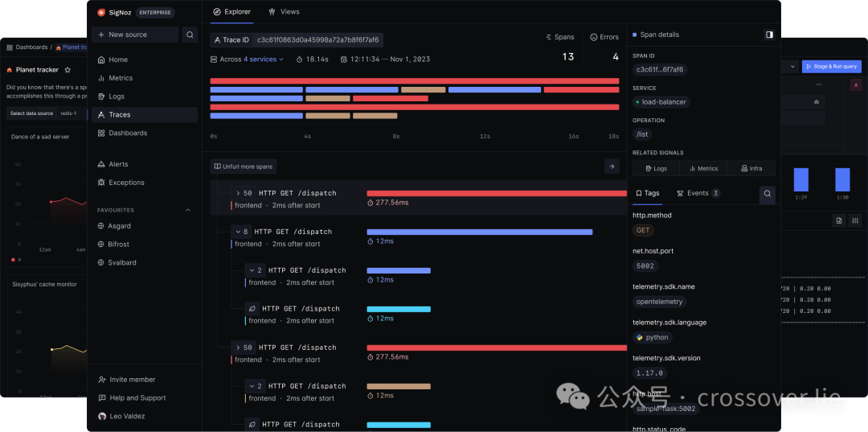The height and width of the screenshot is (432, 868).
Task: Click the load-balancer service chip
Action: 661,102
